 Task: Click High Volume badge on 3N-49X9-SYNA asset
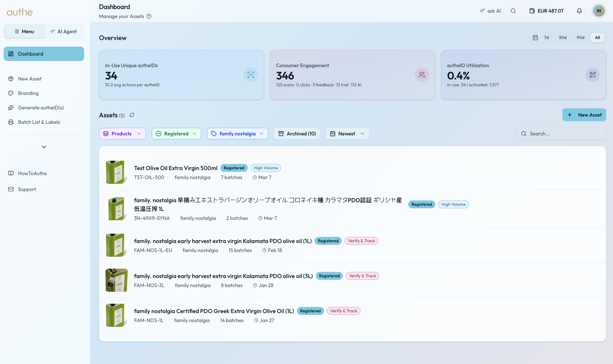[453, 204]
